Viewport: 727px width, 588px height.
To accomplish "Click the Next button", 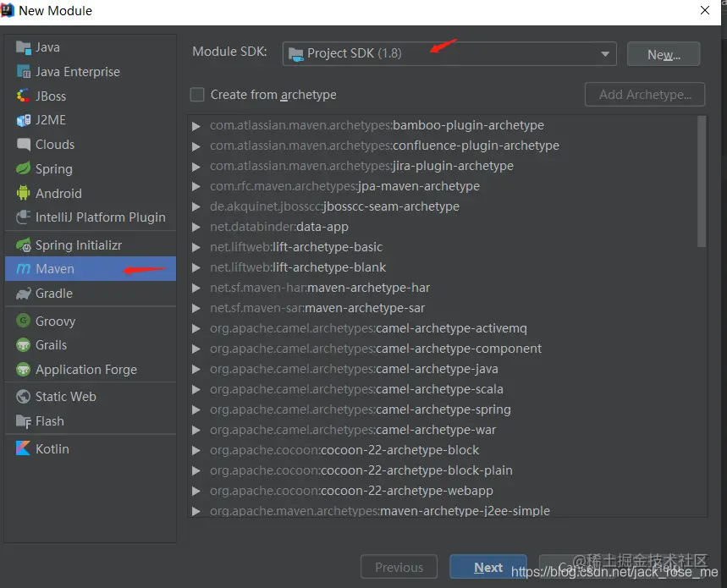I will point(488,567).
